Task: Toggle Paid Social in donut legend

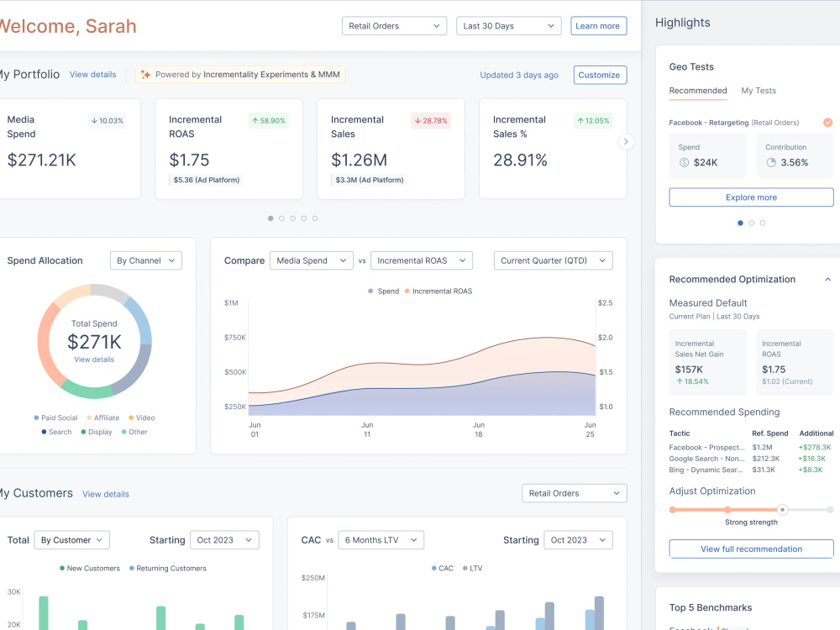Action: 55,417
